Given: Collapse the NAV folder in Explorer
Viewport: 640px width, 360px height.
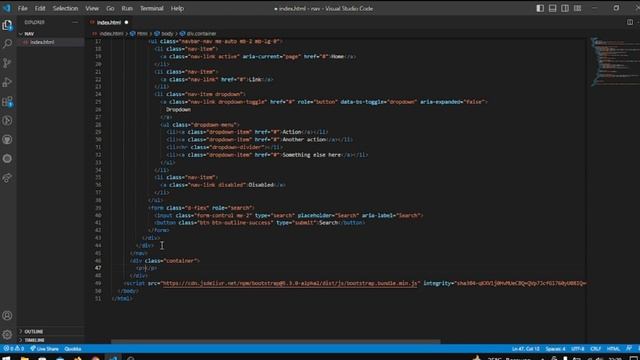Looking at the screenshot, I should [x=29, y=34].
